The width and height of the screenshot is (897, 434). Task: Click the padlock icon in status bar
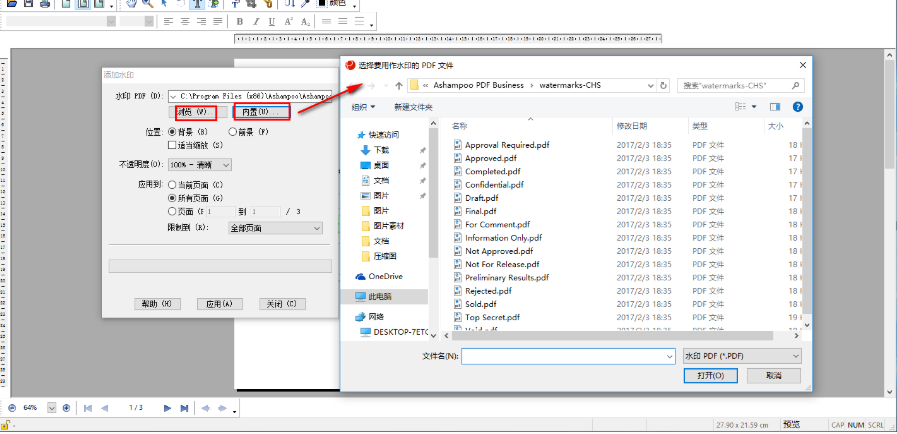[5, 424]
